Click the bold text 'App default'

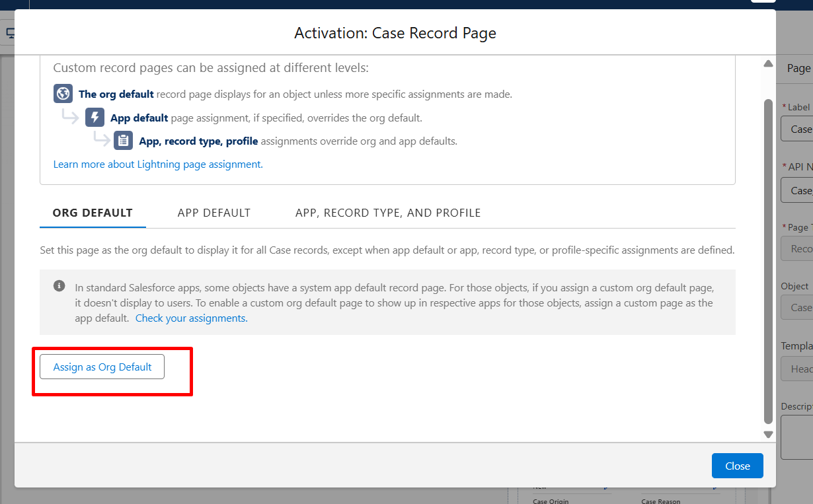click(x=139, y=118)
